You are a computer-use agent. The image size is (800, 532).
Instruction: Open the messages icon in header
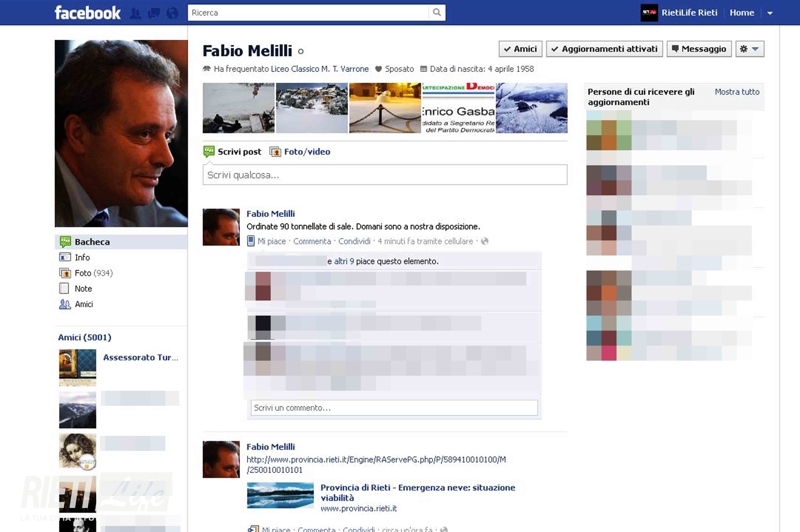point(154,13)
